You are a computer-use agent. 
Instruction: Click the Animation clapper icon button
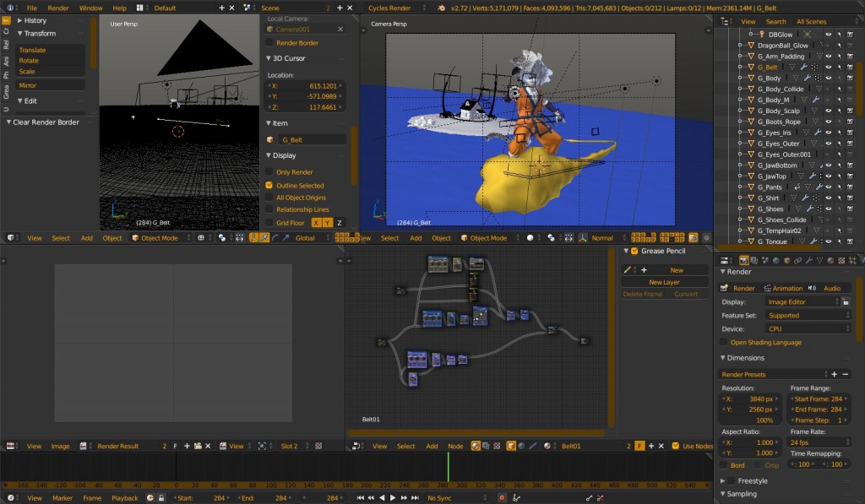(x=767, y=289)
